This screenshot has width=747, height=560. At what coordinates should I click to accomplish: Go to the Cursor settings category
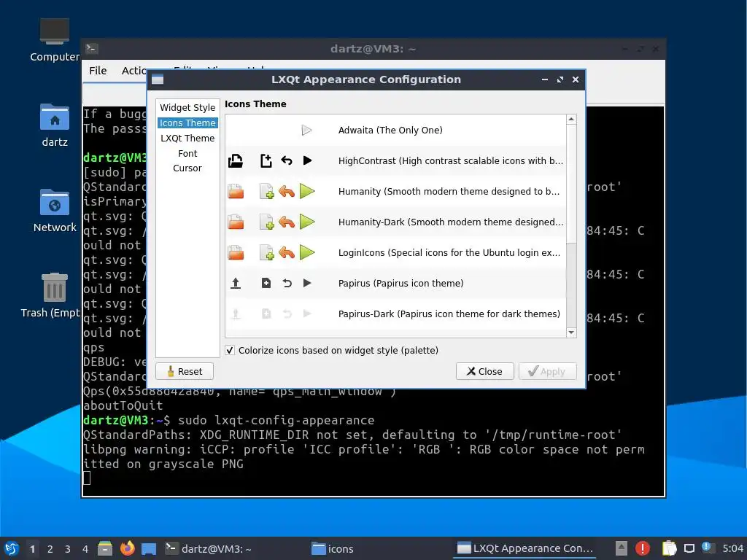click(187, 168)
